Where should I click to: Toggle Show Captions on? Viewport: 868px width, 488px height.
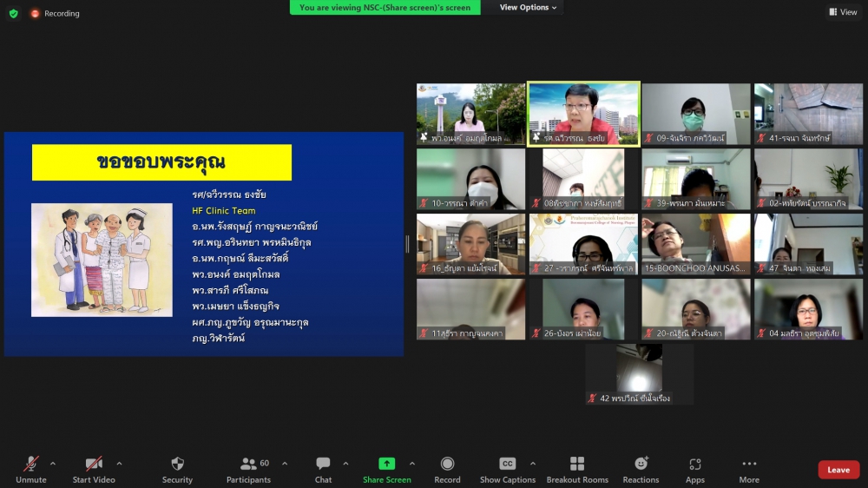[x=508, y=465]
